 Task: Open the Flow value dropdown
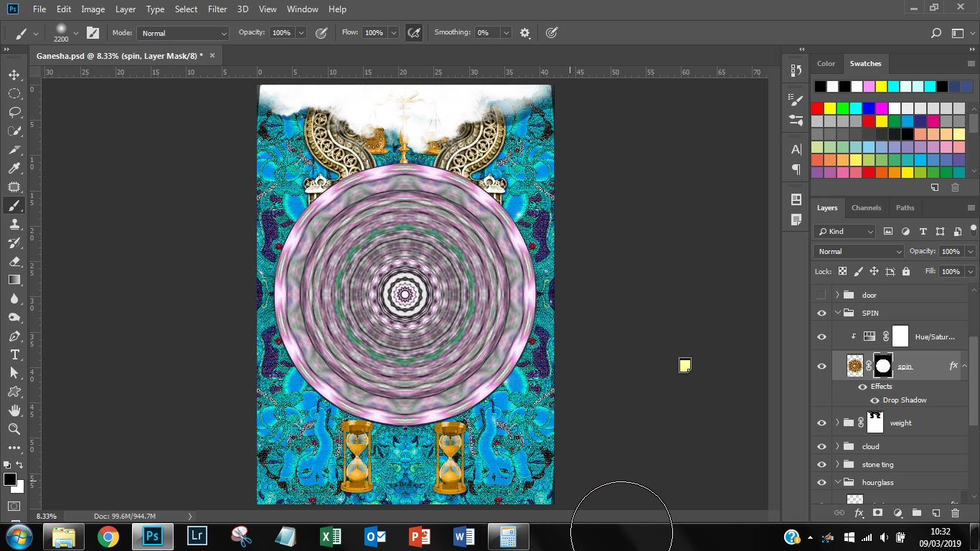tap(394, 33)
